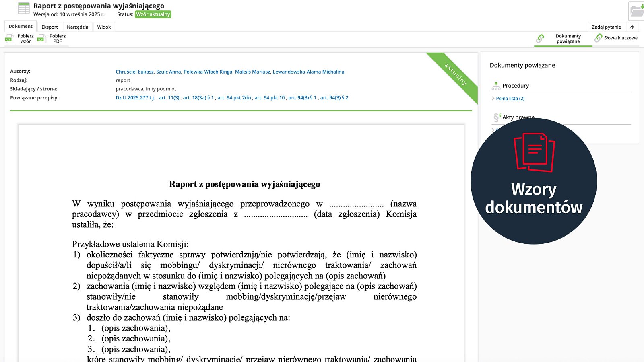The width and height of the screenshot is (644, 362).
Task: Expand the Pełna lista (2) under Procedury
Action: point(510,99)
